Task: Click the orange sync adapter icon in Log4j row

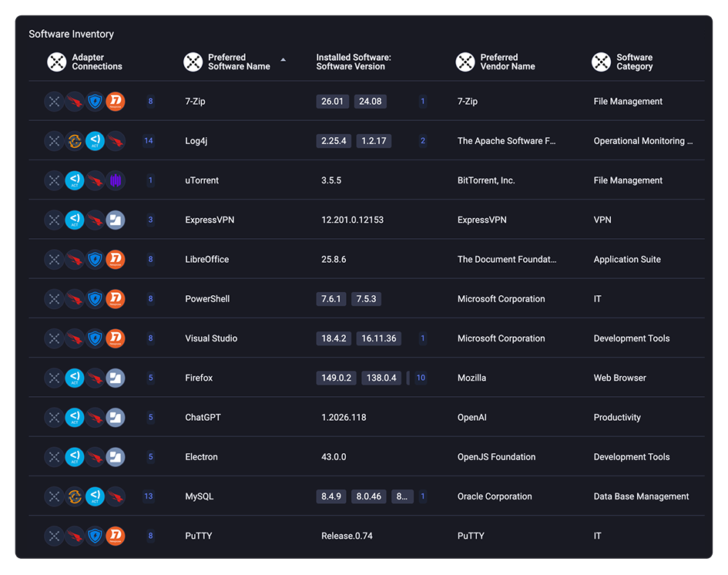Action: click(x=74, y=141)
